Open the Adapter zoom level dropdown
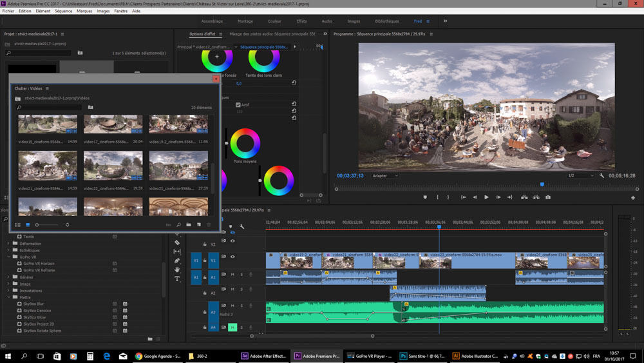644x363 pixels. (385, 175)
